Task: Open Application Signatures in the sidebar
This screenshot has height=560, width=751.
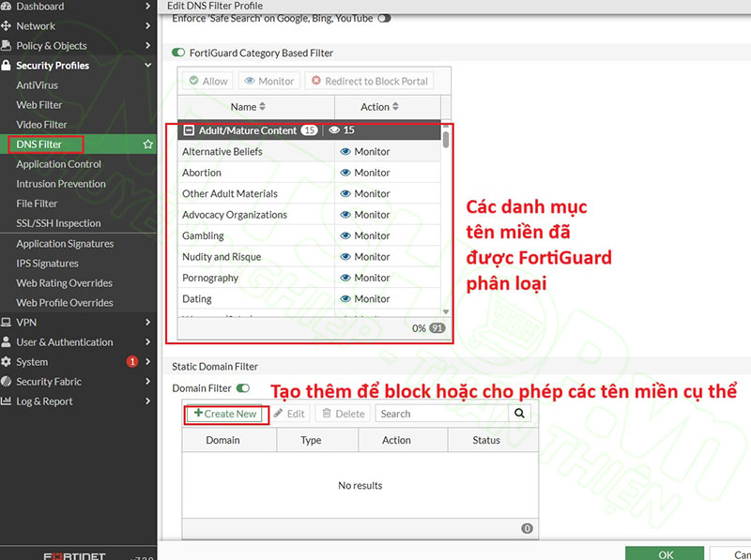Action: point(65,244)
